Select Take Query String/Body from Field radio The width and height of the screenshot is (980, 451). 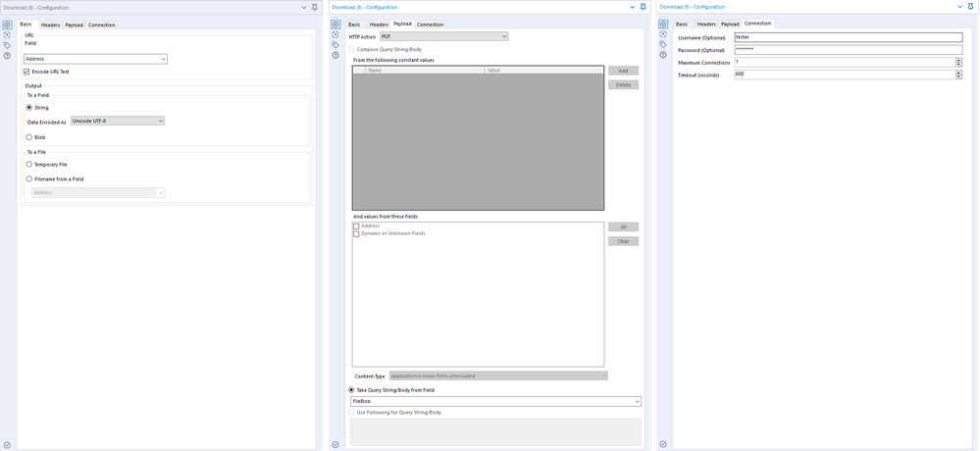352,390
